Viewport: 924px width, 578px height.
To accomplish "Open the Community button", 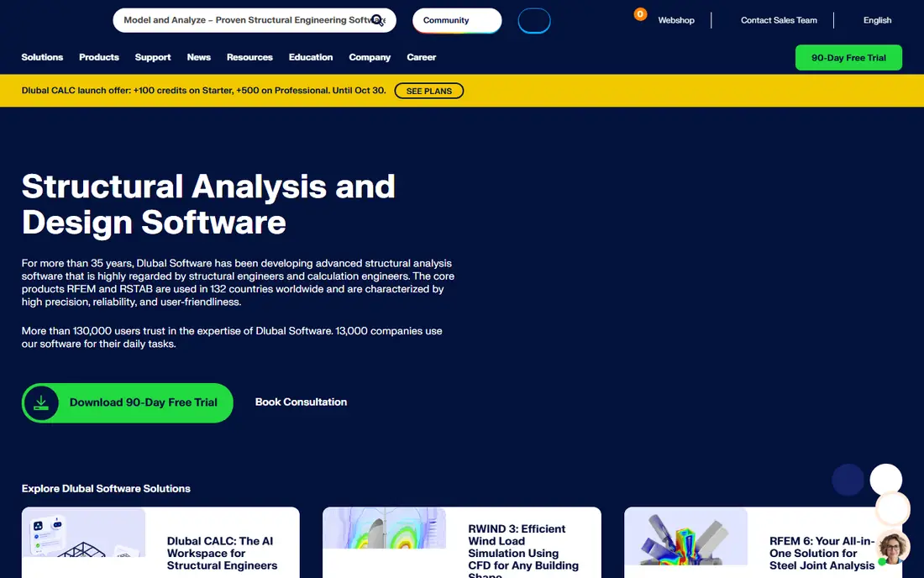I will (x=457, y=20).
